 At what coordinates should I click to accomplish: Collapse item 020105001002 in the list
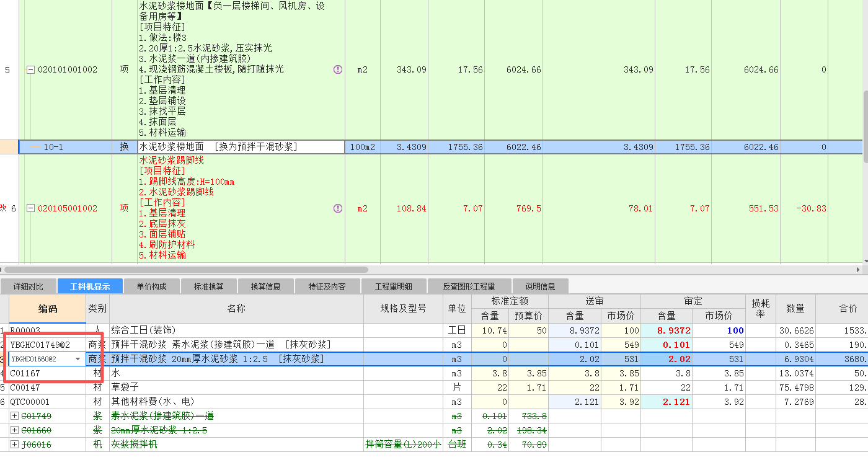[30, 208]
